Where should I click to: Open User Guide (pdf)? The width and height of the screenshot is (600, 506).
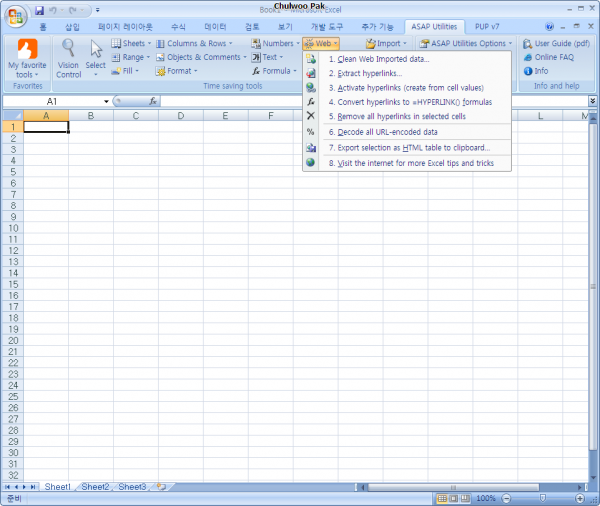tap(556, 43)
